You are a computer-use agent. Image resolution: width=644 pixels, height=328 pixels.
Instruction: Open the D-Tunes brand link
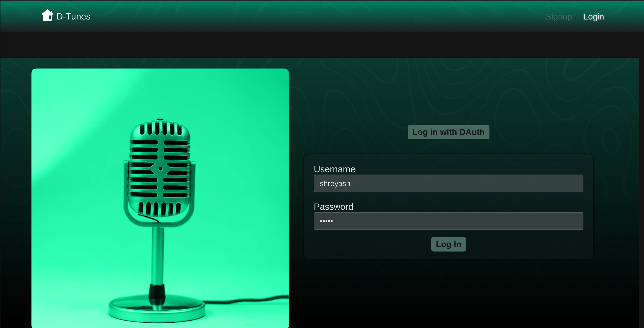click(73, 16)
